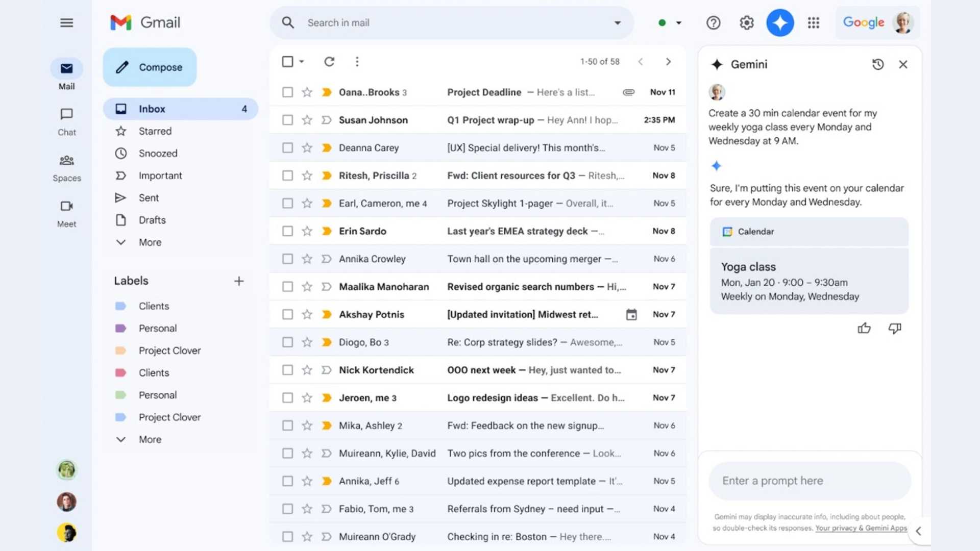Viewport: 980px width, 551px height.
Task: Click the Enter a prompt here field
Action: [x=809, y=480]
